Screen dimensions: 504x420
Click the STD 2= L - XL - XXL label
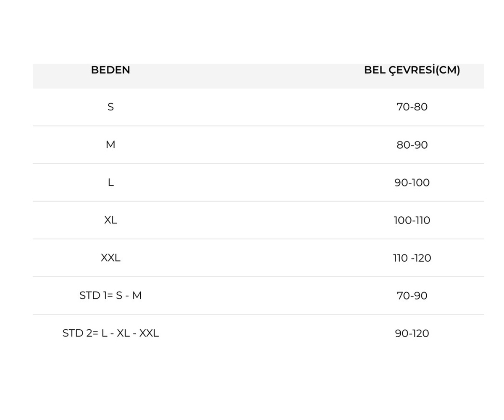(110, 333)
